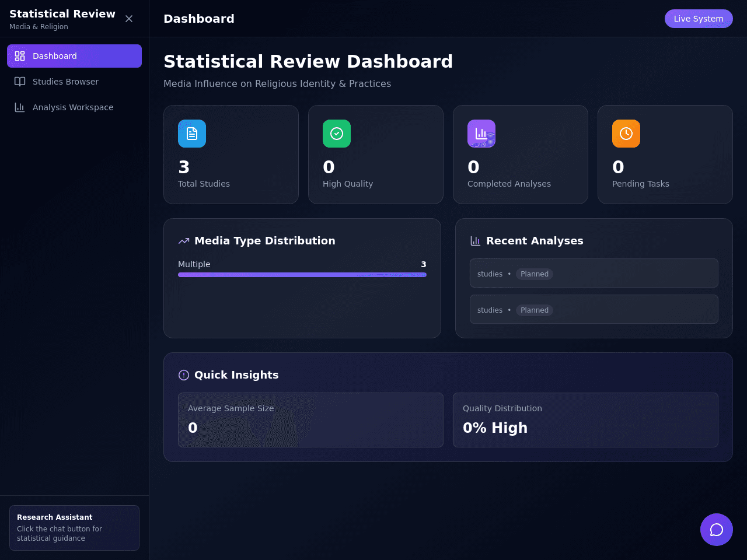This screenshot has height=560, width=747.
Task: Click the Multiple media type progress bar
Action: [302, 275]
